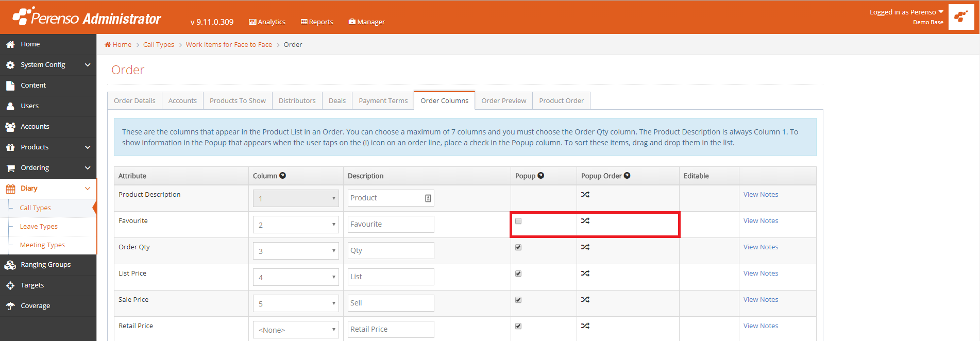Switch to the Payment Terms tab

(x=383, y=101)
